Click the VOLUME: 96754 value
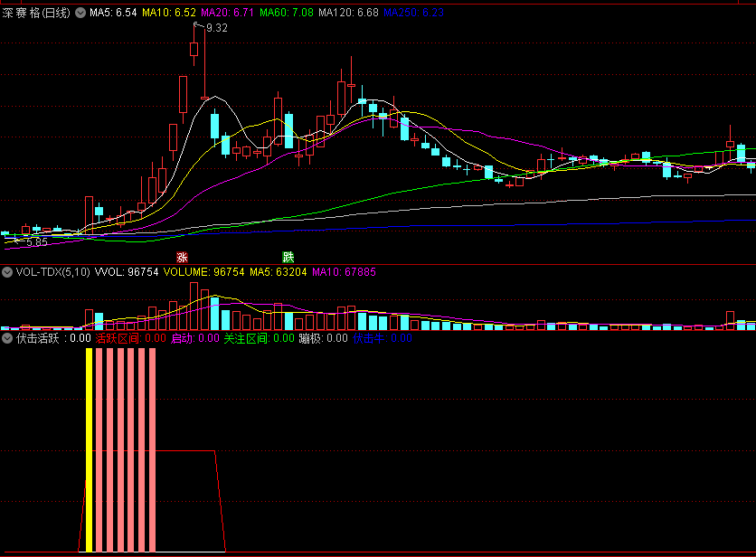Viewport: 756px width, 557px height. 204,272
